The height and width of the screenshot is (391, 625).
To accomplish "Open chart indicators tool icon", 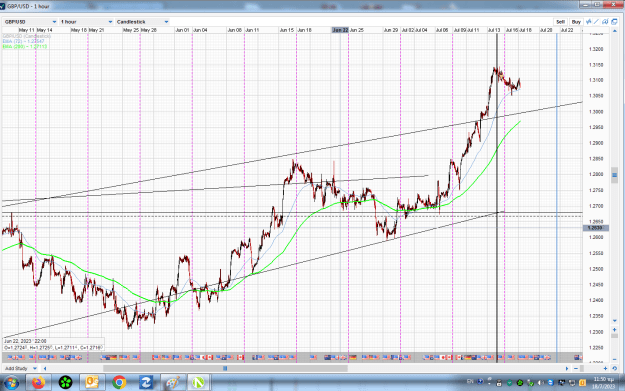I will (x=589, y=22).
